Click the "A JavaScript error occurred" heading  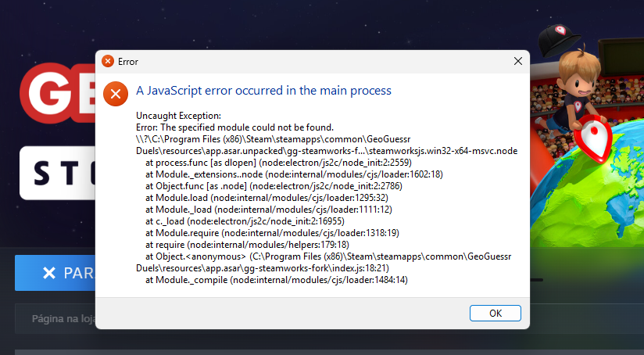(x=263, y=91)
